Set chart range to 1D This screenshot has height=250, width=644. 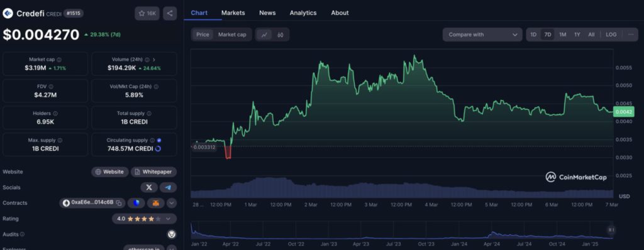pos(533,35)
